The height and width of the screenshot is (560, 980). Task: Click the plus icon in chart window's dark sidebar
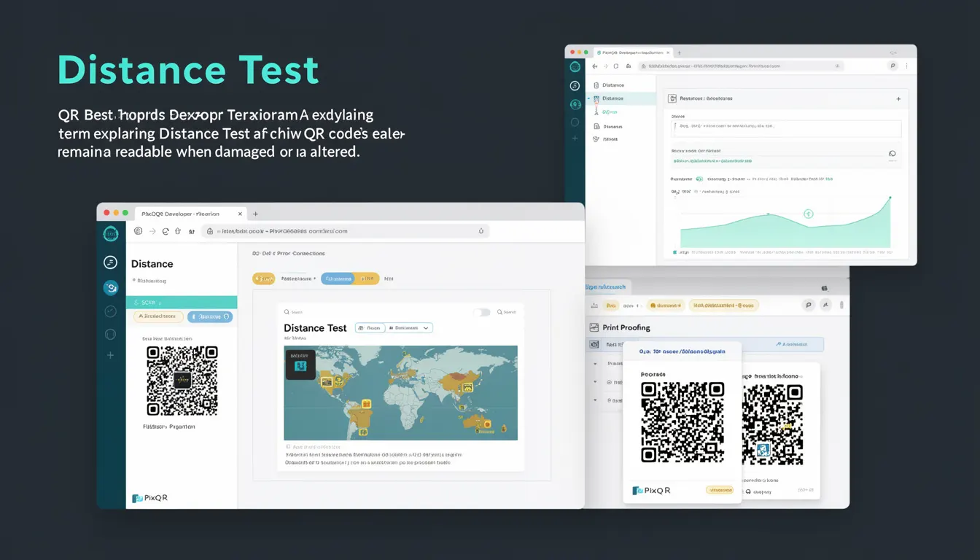pyautogui.click(x=575, y=138)
